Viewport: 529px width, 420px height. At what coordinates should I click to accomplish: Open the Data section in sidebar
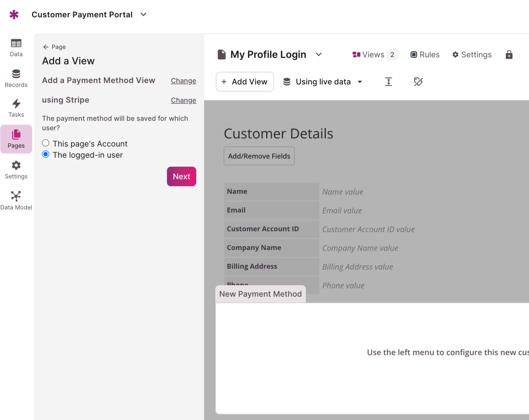[x=16, y=48]
